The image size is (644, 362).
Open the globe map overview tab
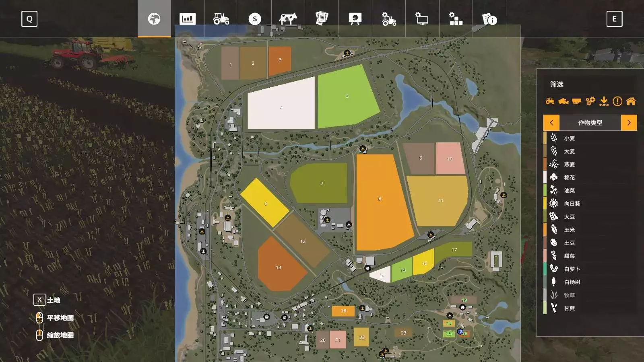pyautogui.click(x=154, y=19)
